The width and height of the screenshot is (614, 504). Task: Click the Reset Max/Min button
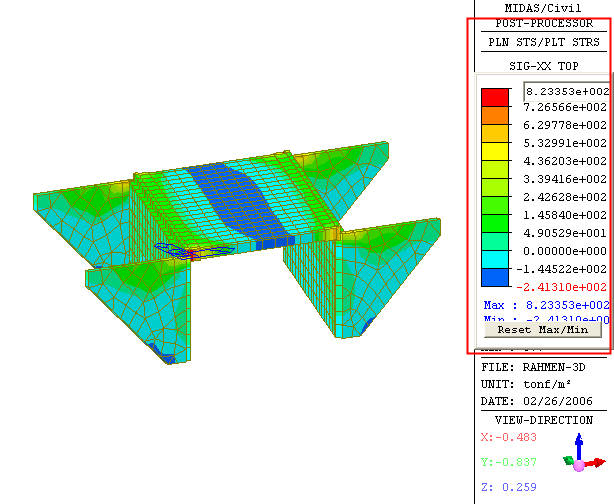[x=542, y=328]
